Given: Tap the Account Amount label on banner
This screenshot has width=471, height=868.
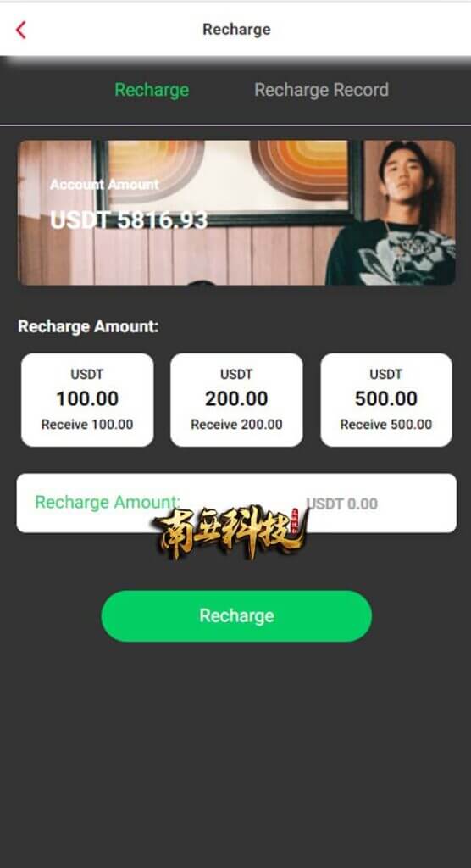Looking at the screenshot, I should 104,184.
